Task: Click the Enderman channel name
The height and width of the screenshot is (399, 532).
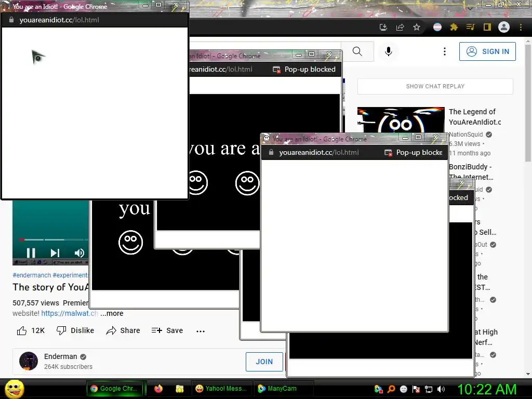Action: click(61, 356)
